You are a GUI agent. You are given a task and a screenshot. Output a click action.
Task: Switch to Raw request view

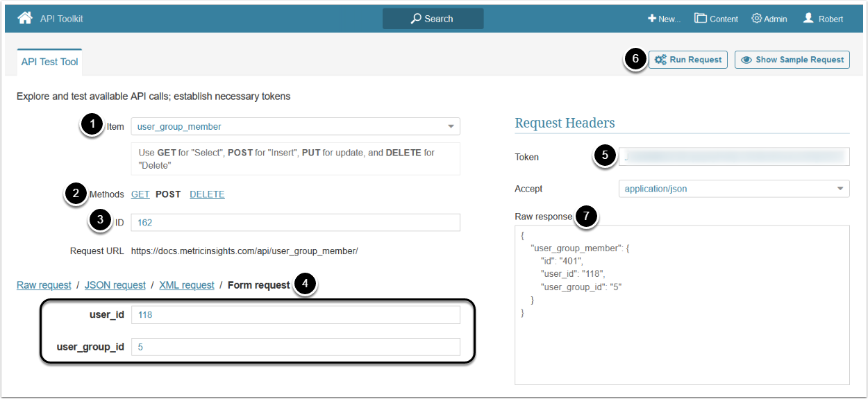pos(44,285)
